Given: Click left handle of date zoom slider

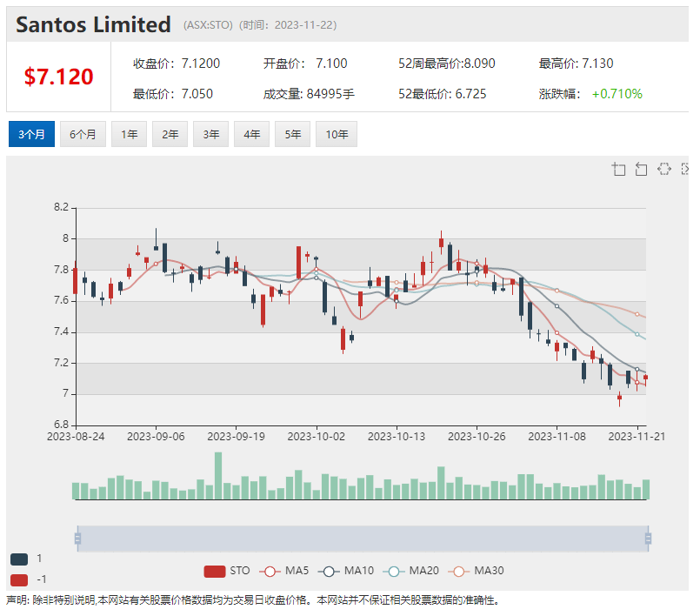Looking at the screenshot, I should [77, 539].
